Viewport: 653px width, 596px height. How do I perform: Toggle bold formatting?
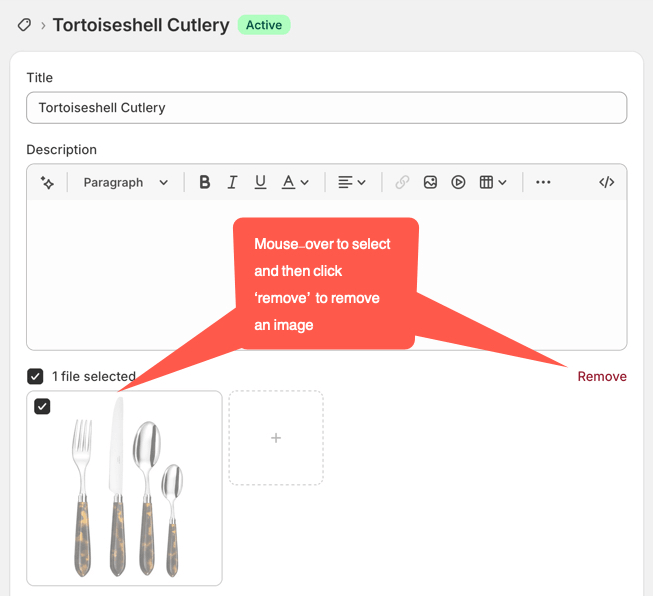tap(204, 182)
